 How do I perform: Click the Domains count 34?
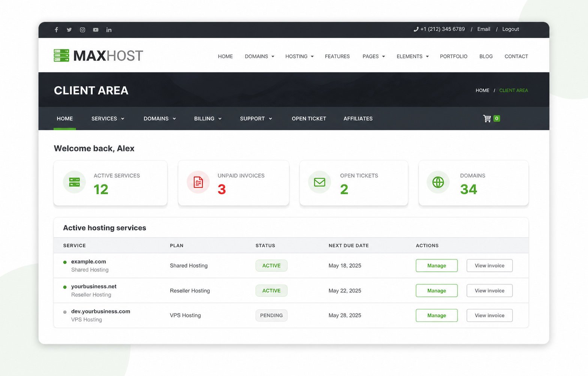point(468,189)
